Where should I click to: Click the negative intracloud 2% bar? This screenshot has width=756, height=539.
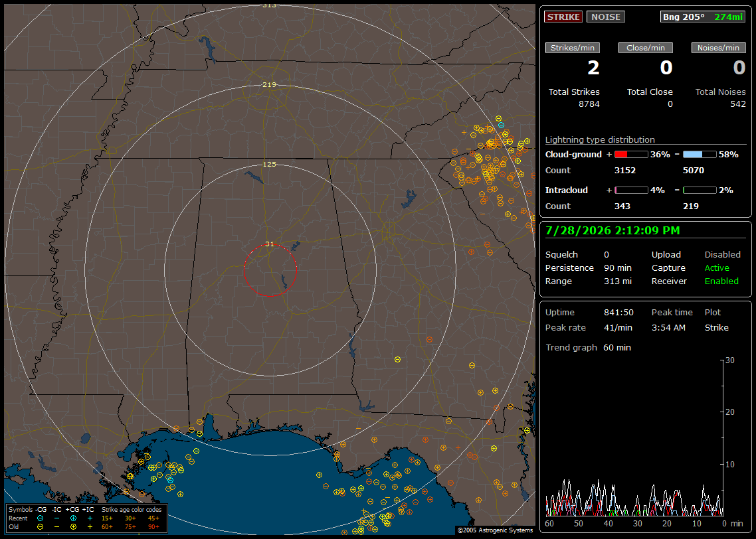(700, 191)
